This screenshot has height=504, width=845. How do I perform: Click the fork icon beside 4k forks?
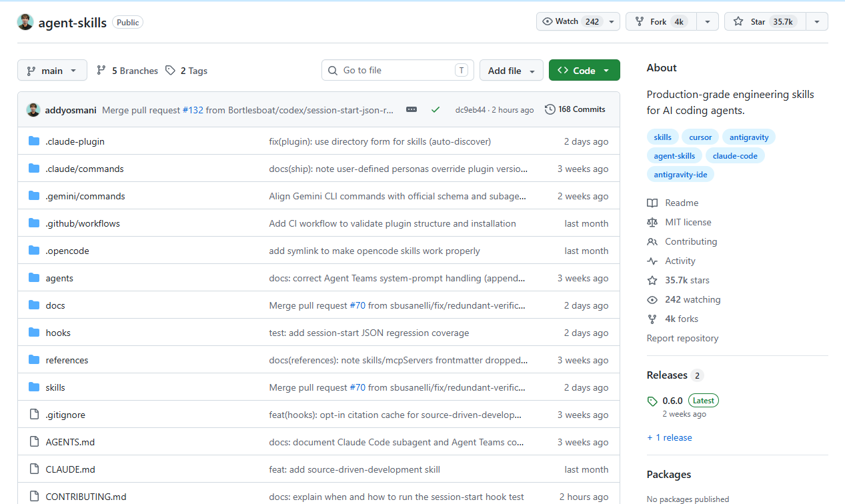(x=652, y=319)
